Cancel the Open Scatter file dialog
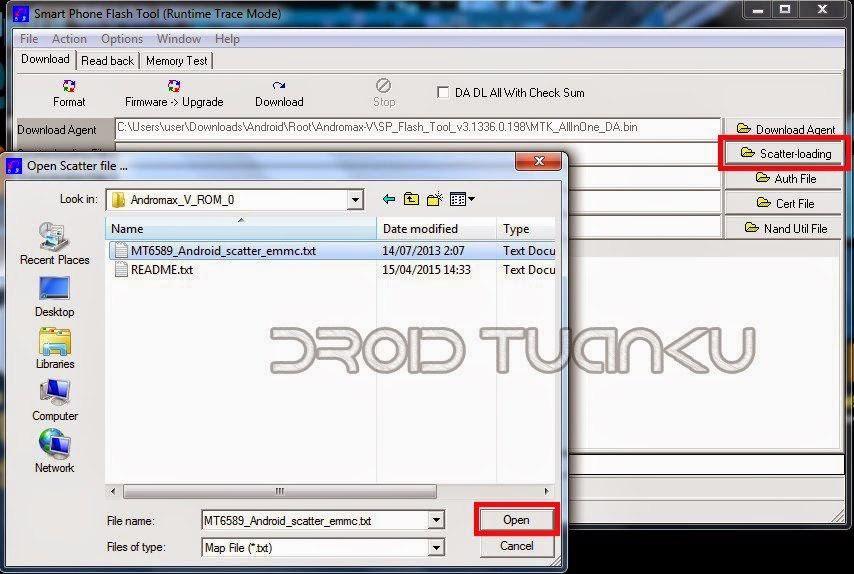Viewport: 854px width, 574px height. click(516, 546)
